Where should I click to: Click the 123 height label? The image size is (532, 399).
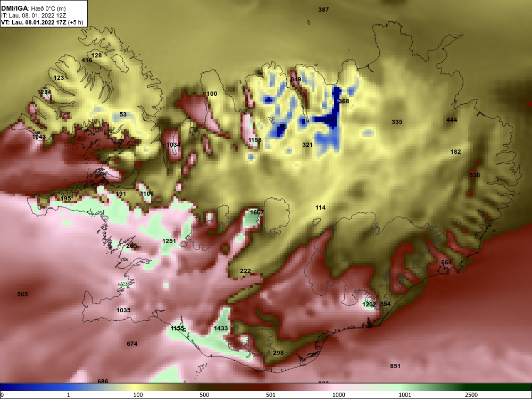tap(59, 78)
